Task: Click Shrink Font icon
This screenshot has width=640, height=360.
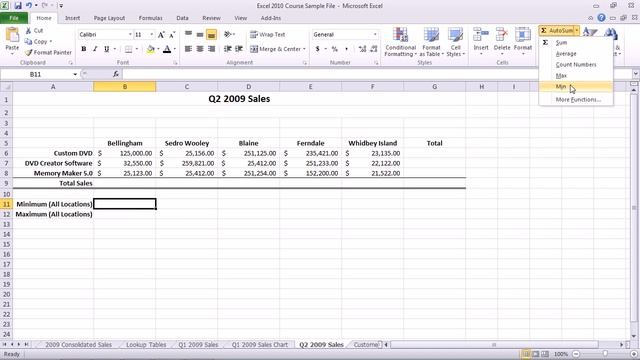Action: 172,35
